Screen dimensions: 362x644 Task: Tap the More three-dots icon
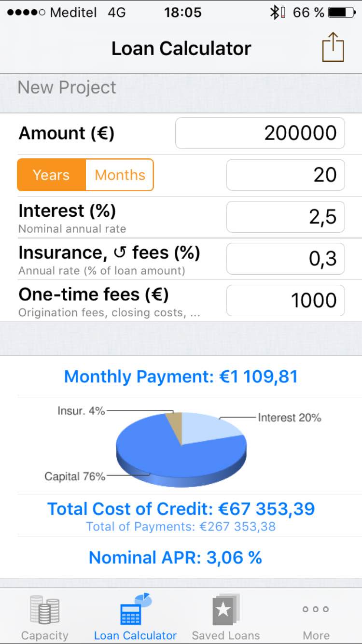[x=316, y=609]
